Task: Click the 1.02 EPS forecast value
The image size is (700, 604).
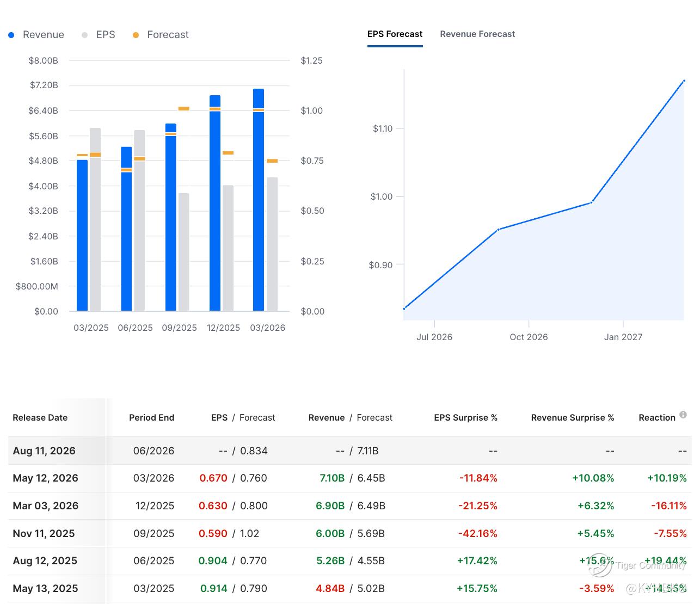Action: point(249,533)
